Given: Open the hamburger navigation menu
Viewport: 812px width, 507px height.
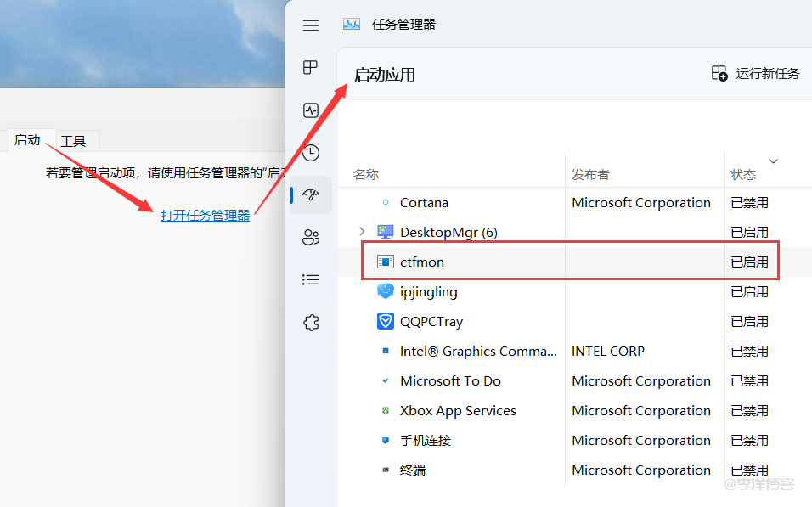Looking at the screenshot, I should pyautogui.click(x=311, y=25).
